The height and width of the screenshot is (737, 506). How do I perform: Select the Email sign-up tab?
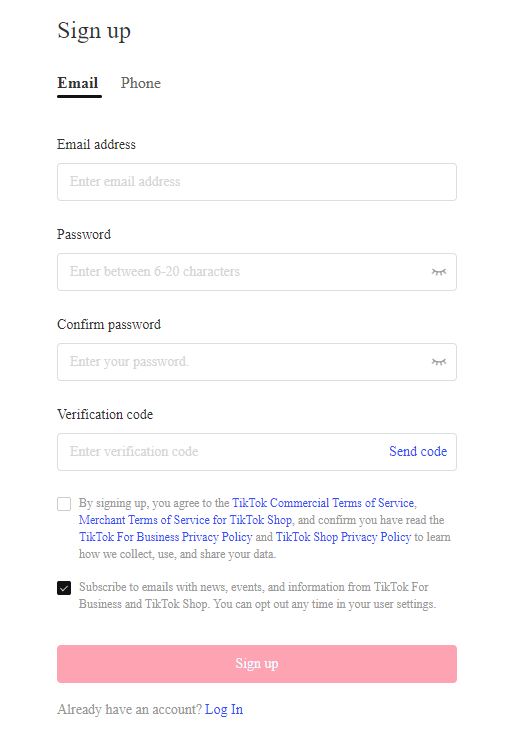click(78, 83)
